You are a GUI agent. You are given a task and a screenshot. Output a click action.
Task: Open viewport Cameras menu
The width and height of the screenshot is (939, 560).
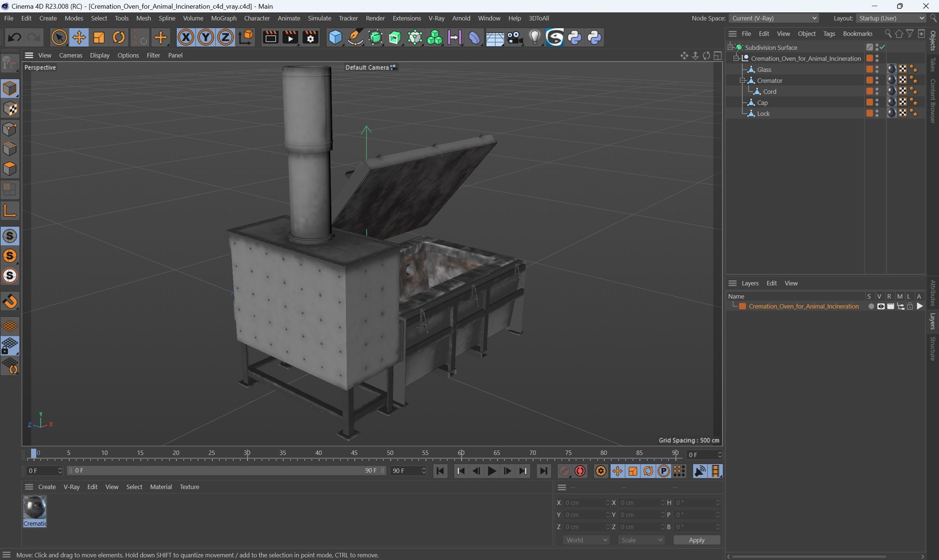tap(71, 55)
